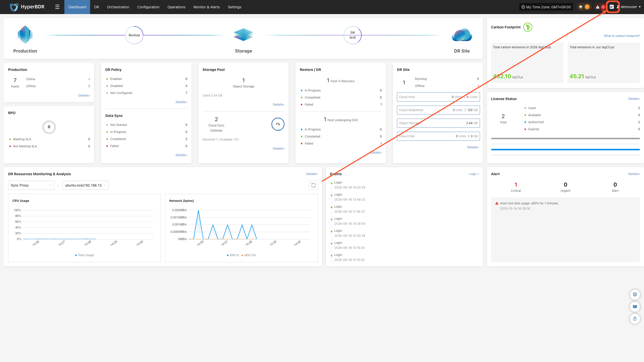Open the Orchestration menu

[118, 7]
